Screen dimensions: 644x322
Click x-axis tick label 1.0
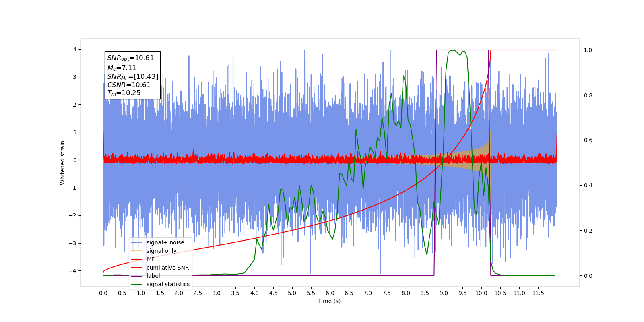coord(141,293)
